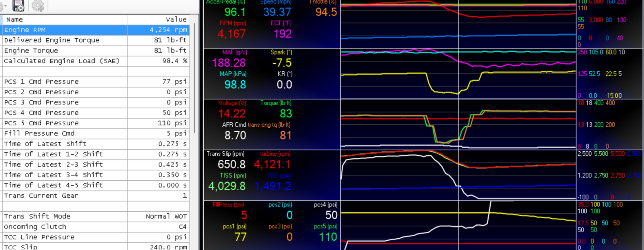Viewport: 644px width, 250px height.
Task: Select Time of Latest 1-2 Shift row
Action: 96,154
